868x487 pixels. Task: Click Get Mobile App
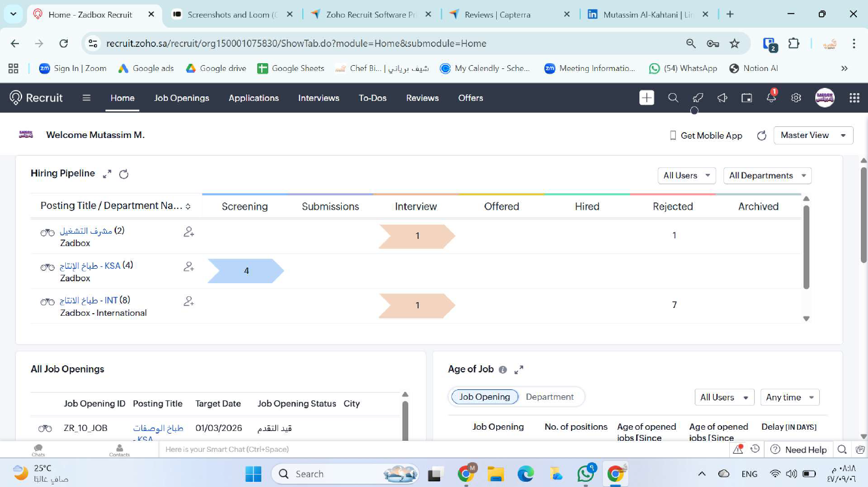point(706,135)
